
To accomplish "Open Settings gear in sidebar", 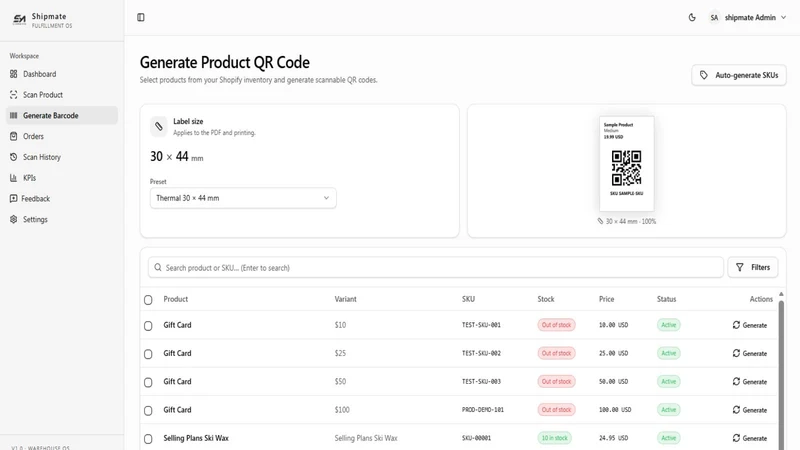I will point(62,219).
